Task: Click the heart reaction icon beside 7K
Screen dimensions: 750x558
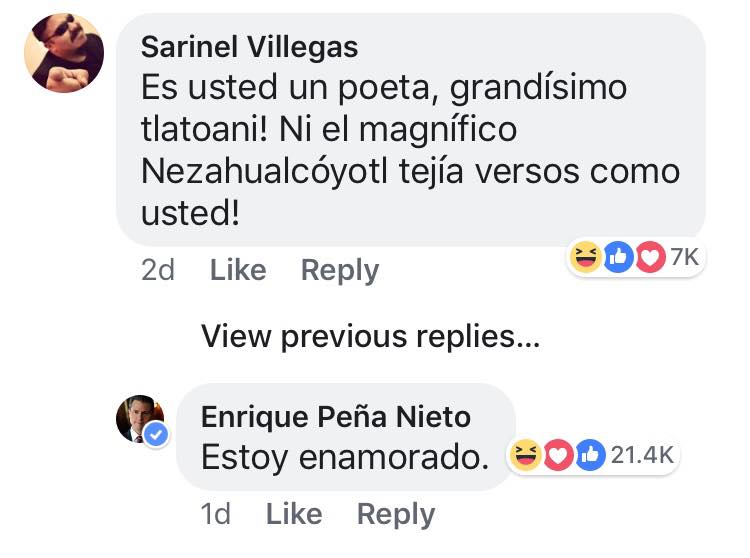Action: 651,257
